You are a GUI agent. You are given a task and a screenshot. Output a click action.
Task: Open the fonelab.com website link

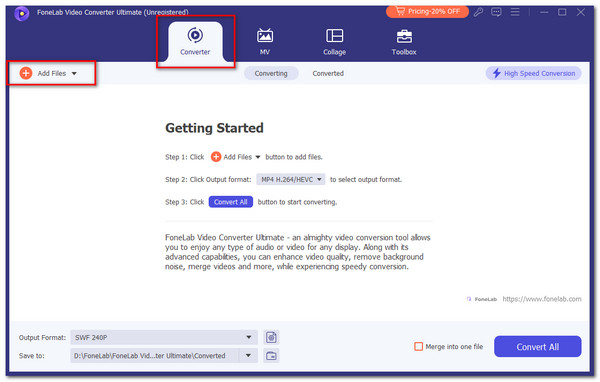542,299
